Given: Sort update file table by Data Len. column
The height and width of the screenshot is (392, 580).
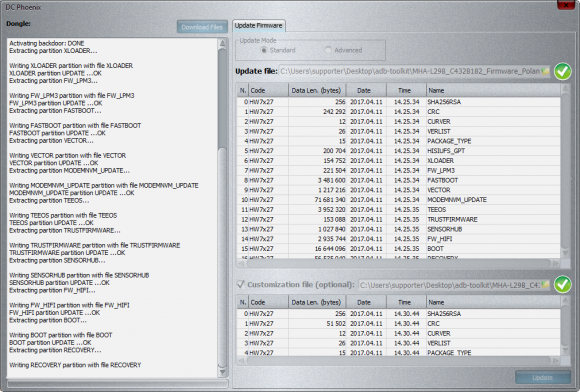Looking at the screenshot, I should tap(317, 90).
